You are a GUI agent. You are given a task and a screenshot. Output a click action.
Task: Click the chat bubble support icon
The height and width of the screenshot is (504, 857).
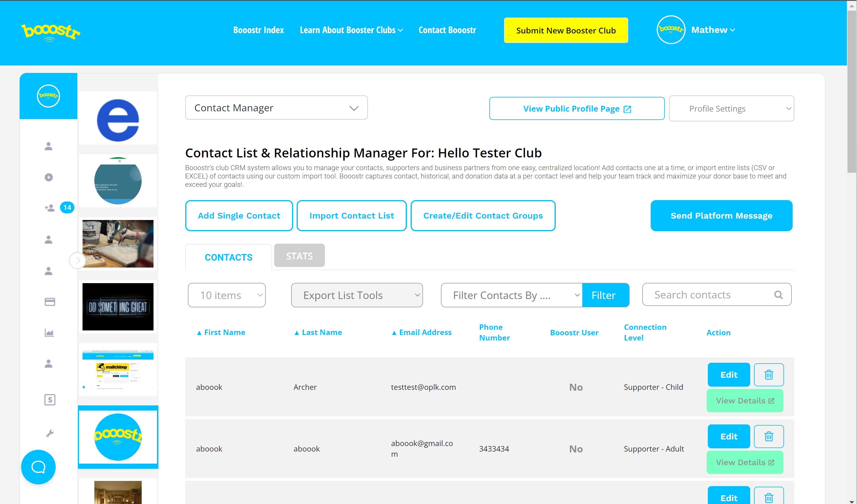click(38, 467)
